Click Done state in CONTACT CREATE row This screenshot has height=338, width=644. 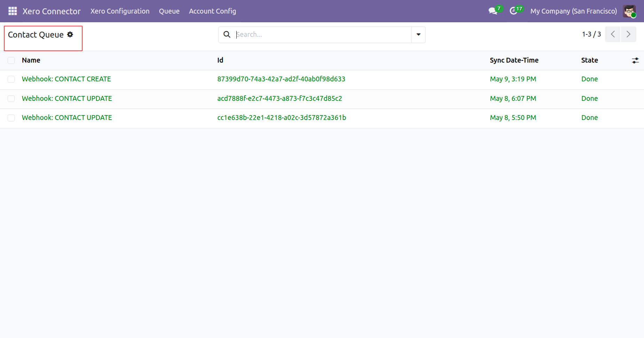pyautogui.click(x=590, y=79)
